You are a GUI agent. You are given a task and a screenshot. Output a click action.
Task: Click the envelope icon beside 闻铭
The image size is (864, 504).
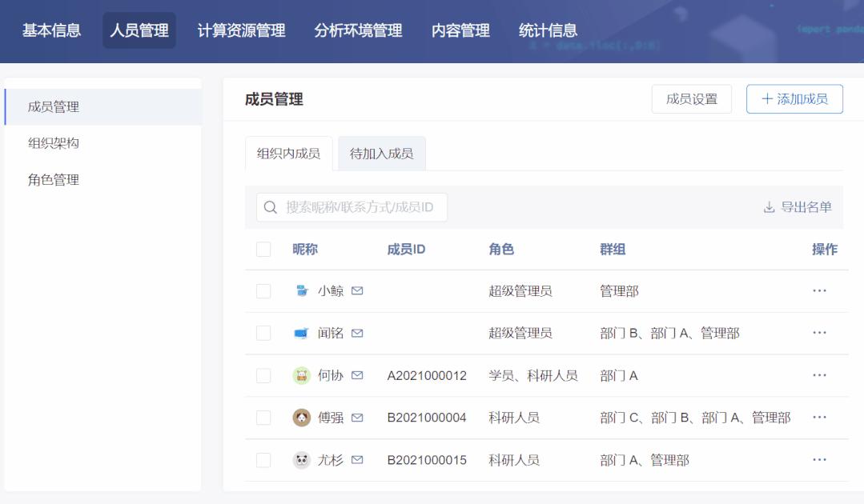point(357,334)
